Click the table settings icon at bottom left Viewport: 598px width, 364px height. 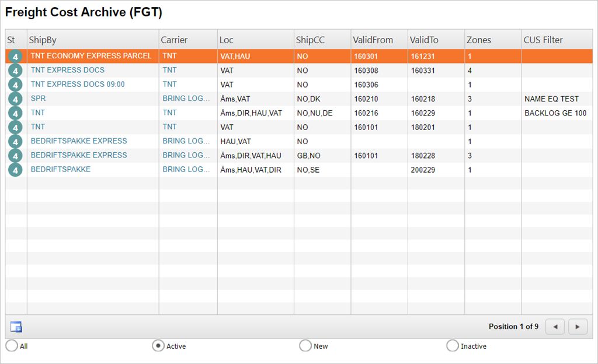point(16,327)
